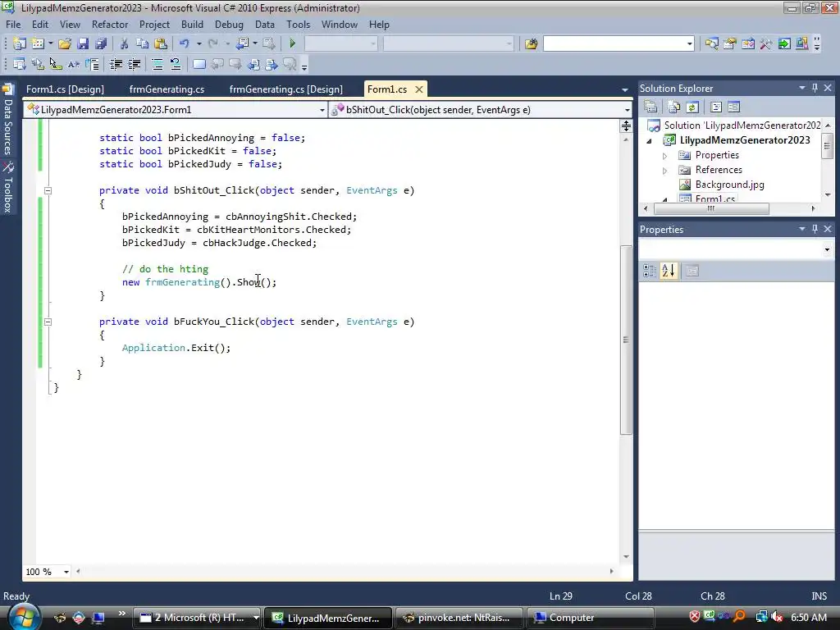Screen dimensions: 840x630
Task: Click View Designer icon in Solution Explorer
Action: coord(734,107)
